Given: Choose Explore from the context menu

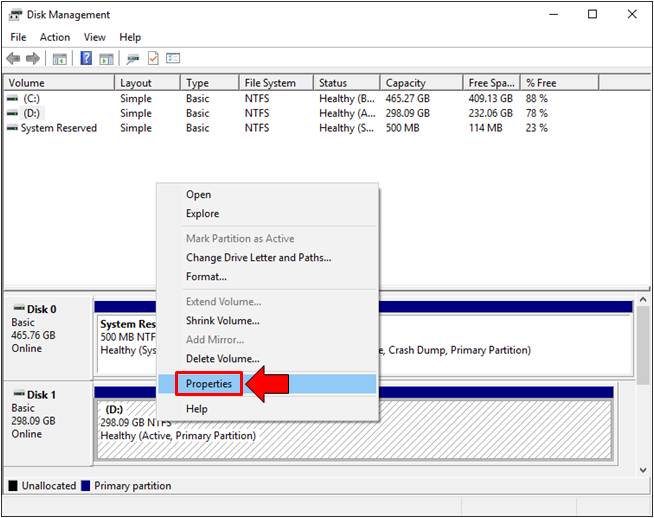Looking at the screenshot, I should (267, 214).
